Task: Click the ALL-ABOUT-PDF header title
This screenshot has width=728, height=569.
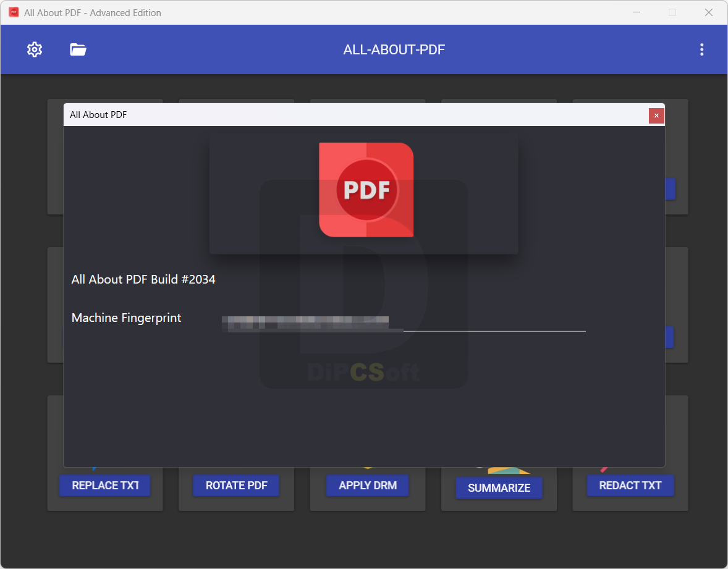Action: [x=394, y=49]
